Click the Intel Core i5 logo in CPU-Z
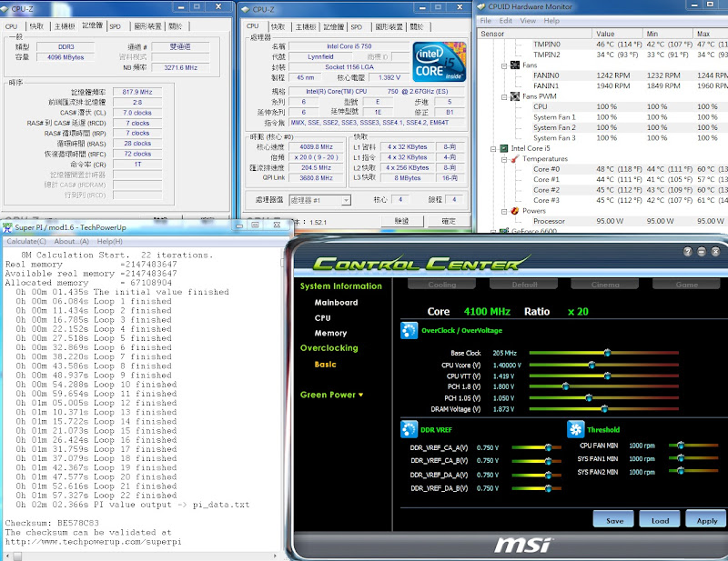This screenshot has height=561, width=728. [439, 62]
